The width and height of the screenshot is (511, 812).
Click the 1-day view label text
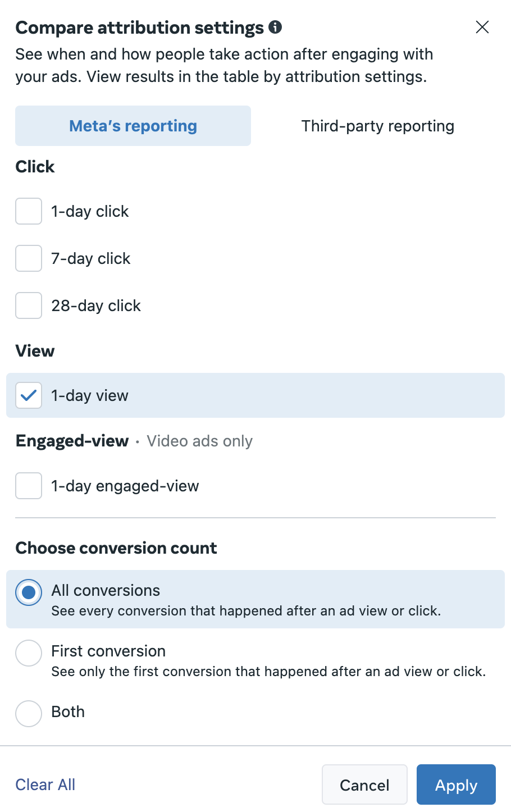[90, 395]
